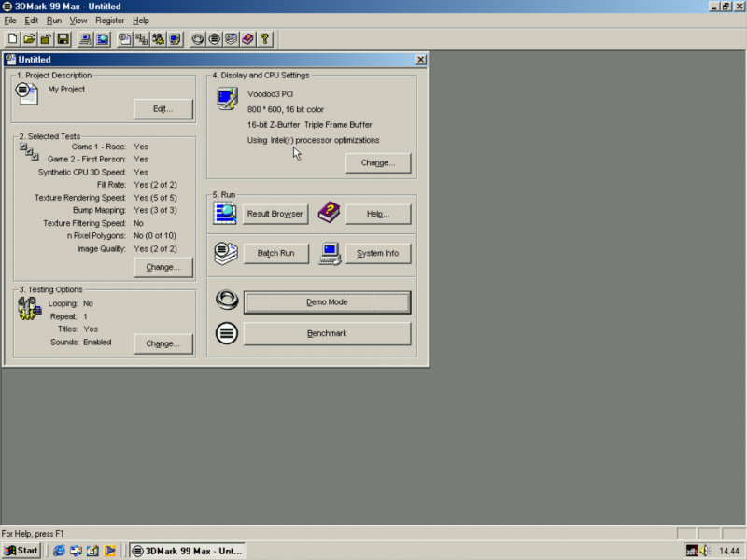Viewport: 747px width, 560px height.
Task: Click 'Texture Rendering Speed:' Yes (5 of 5) value
Action: [x=155, y=198]
